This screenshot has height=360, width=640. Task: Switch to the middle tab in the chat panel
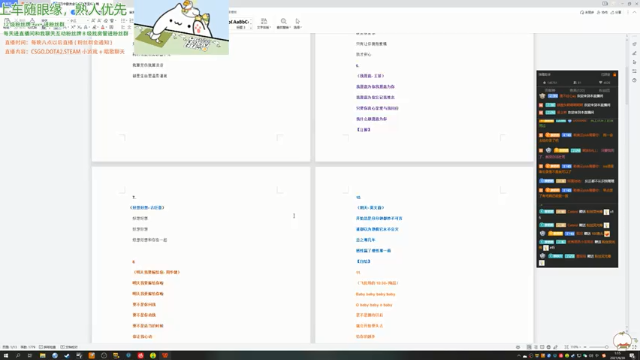577,90
